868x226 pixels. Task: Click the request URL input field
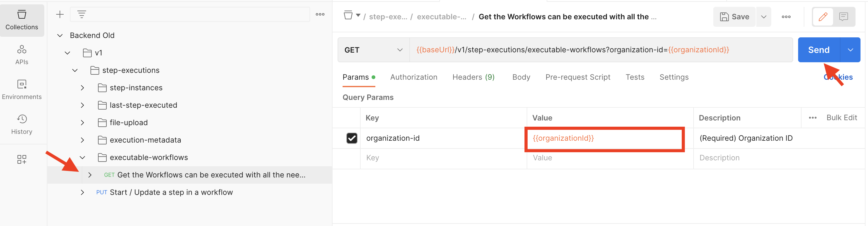(x=573, y=50)
